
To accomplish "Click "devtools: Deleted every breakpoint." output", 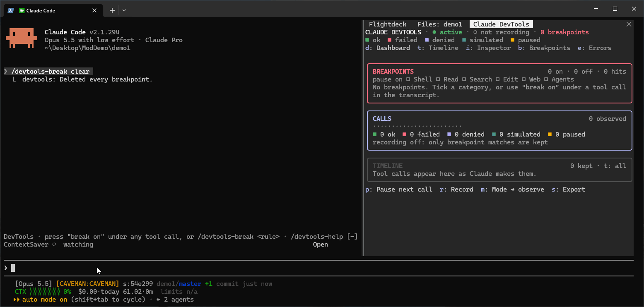I will pos(87,79).
